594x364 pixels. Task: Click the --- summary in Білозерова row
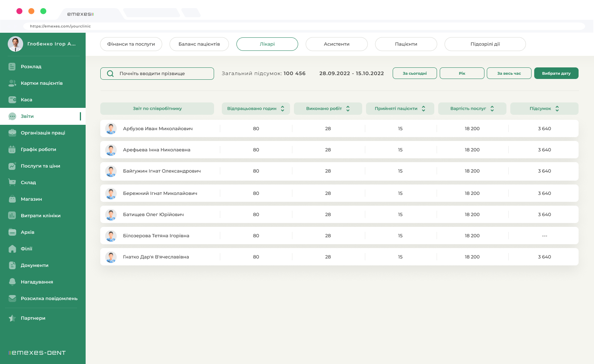tap(544, 236)
